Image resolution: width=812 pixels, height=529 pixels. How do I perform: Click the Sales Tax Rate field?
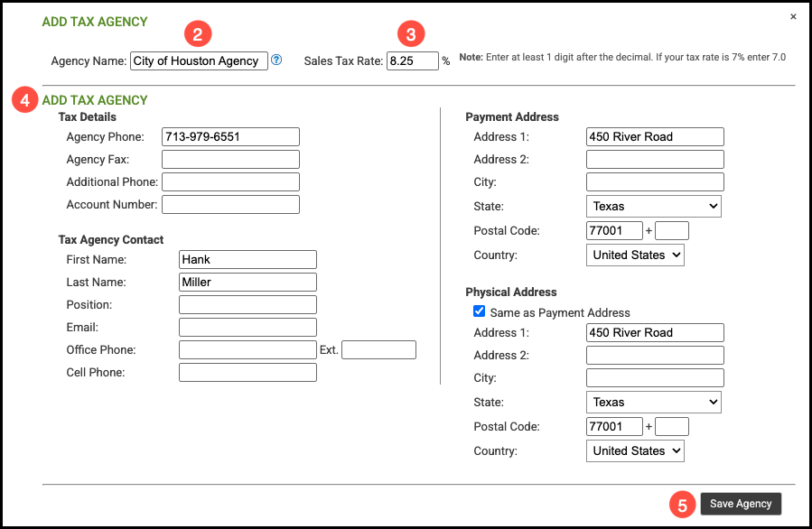(x=412, y=61)
